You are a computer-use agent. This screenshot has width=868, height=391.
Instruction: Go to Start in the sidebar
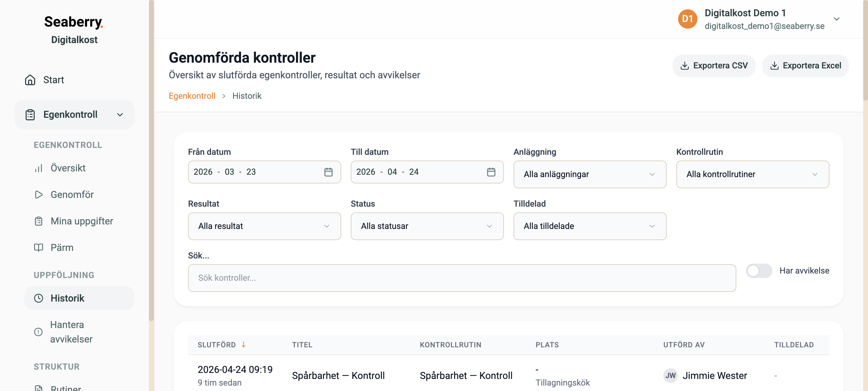(x=74, y=80)
